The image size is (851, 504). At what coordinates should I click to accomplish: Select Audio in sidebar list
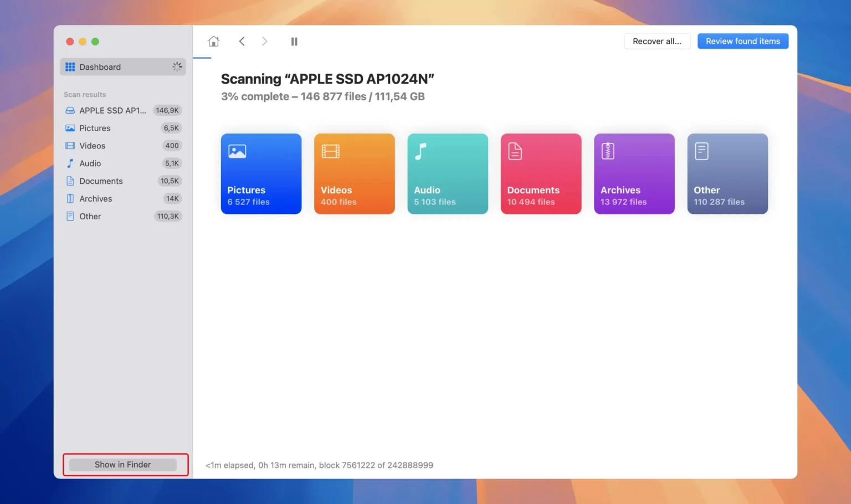click(x=90, y=163)
